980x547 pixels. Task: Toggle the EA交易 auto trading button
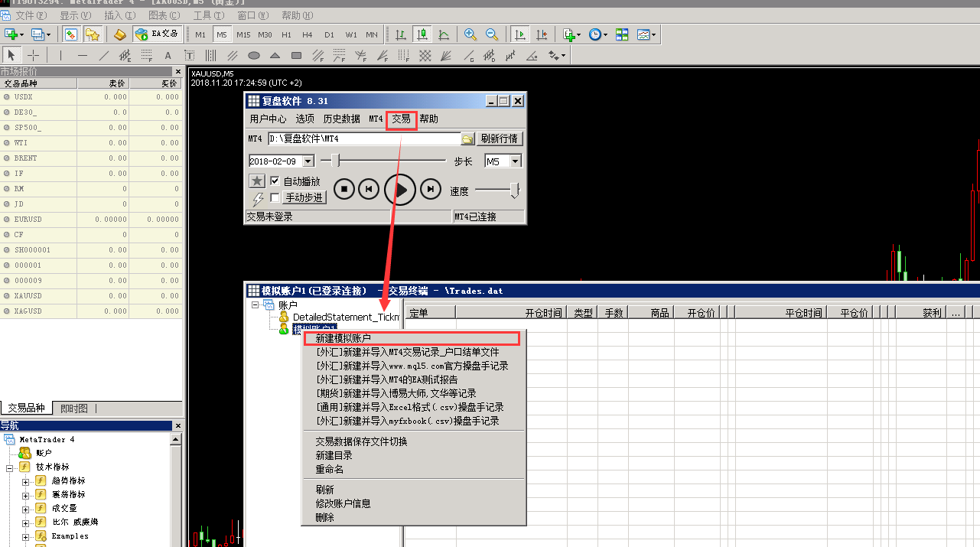[x=157, y=34]
